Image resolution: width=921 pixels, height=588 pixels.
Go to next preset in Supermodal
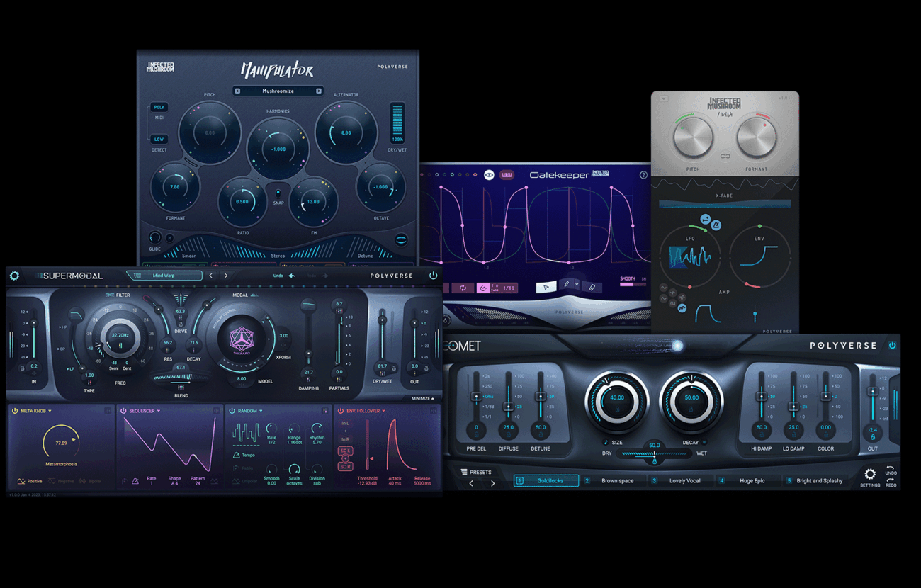click(x=226, y=276)
